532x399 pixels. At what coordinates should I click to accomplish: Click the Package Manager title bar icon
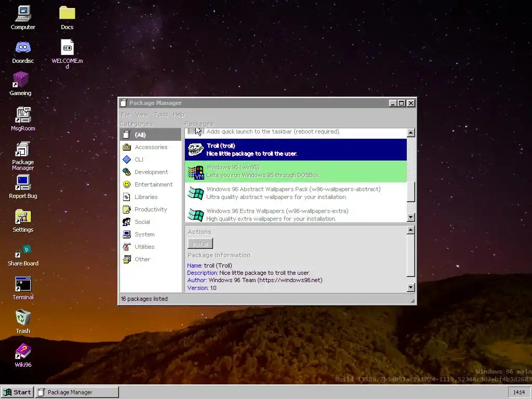[124, 103]
